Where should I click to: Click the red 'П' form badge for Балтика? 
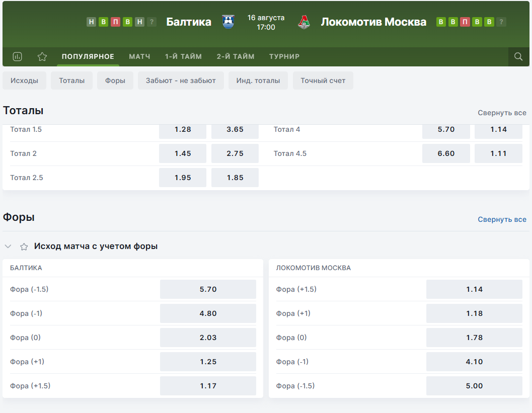pos(115,22)
